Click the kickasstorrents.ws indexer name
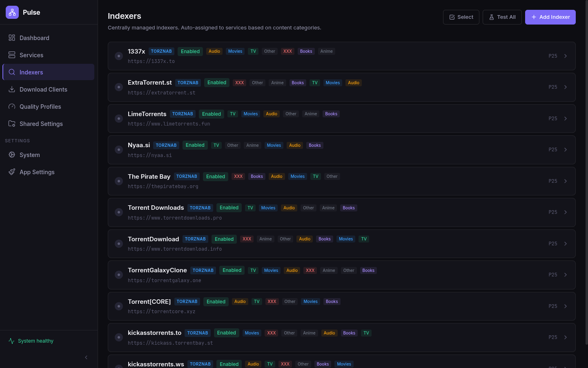 click(156, 364)
